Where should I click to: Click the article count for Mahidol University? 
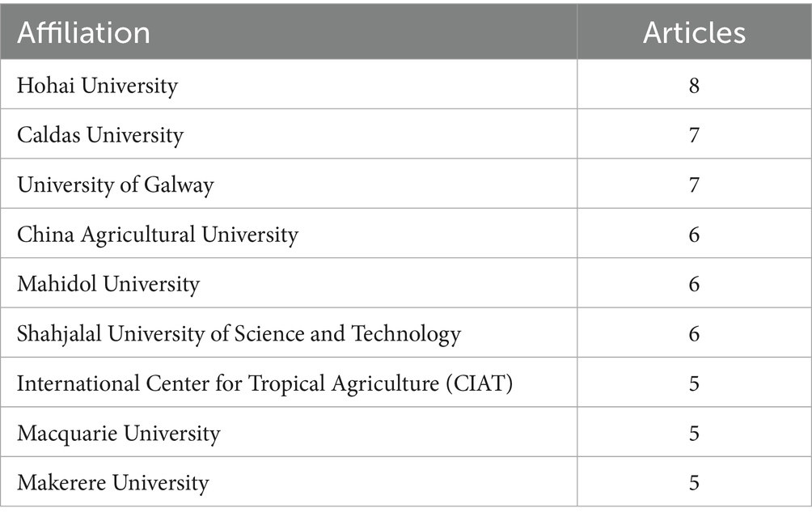[694, 284]
